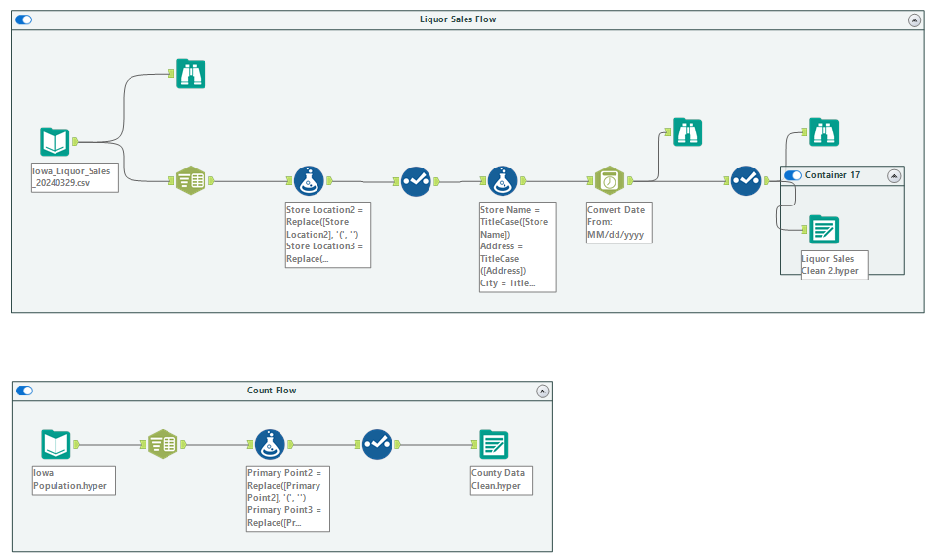
Task: Click the Liquor Sales Flow container title
Action: coord(458,19)
